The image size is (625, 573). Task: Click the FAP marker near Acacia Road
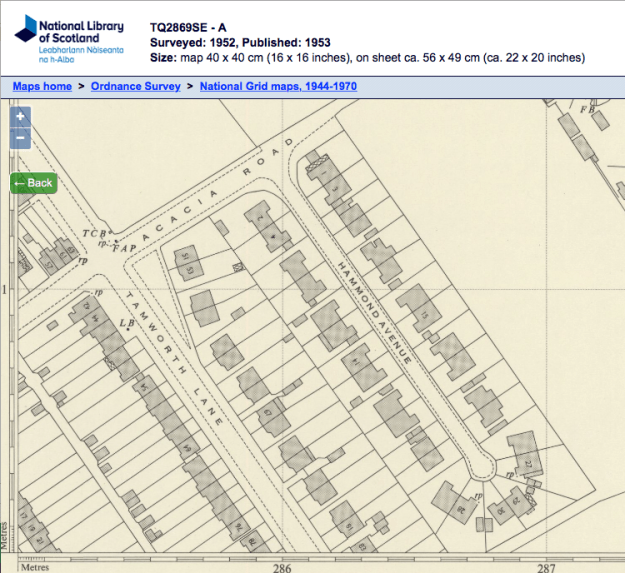click(122, 247)
